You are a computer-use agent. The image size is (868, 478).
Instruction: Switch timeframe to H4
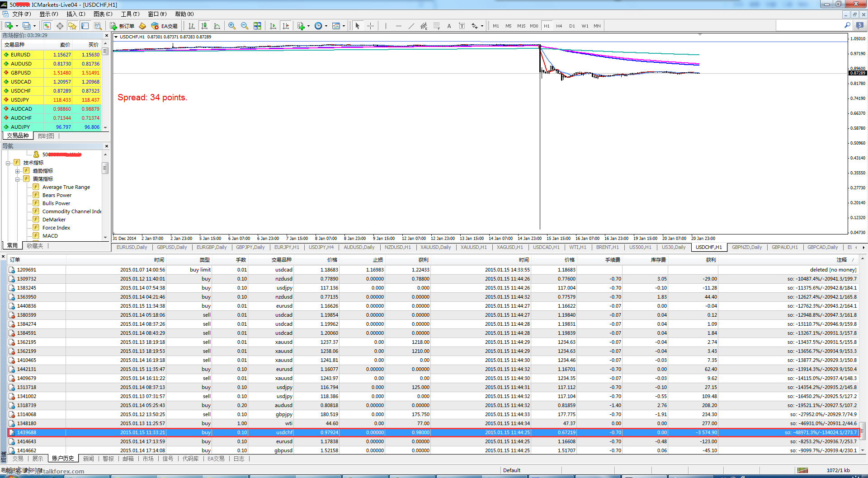559,26
